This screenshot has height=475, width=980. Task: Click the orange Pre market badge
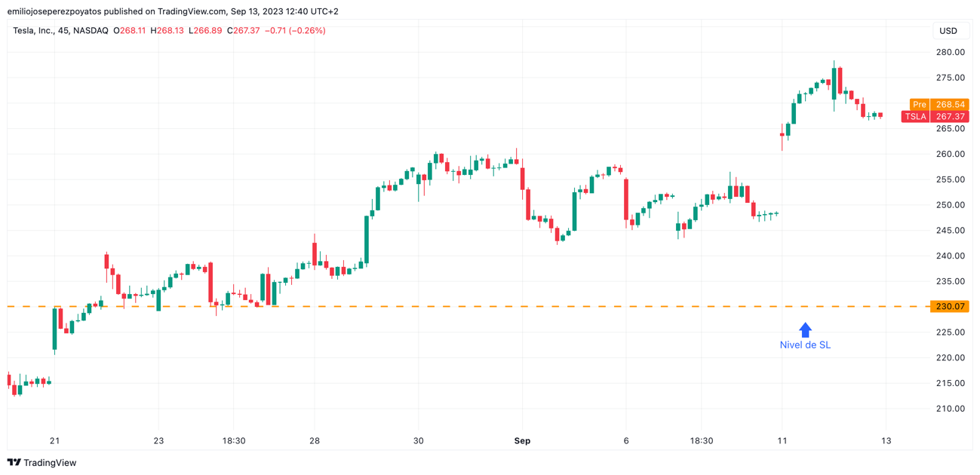click(x=919, y=105)
